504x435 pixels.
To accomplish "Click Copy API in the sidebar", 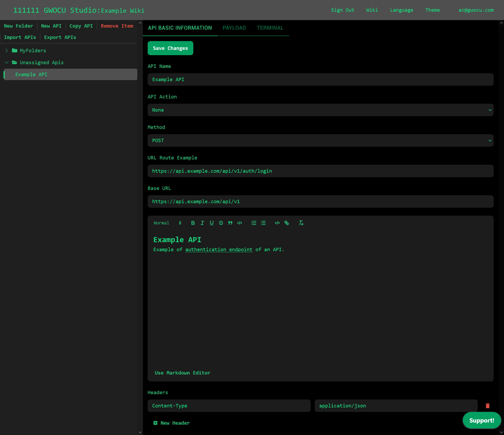I will (81, 26).
